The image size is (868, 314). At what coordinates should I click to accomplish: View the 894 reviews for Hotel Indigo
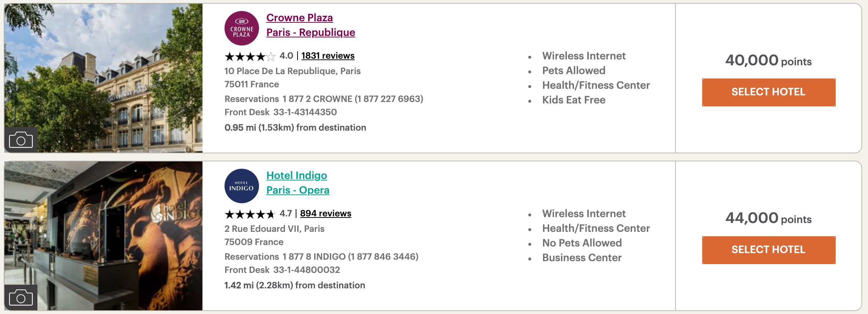tap(325, 213)
